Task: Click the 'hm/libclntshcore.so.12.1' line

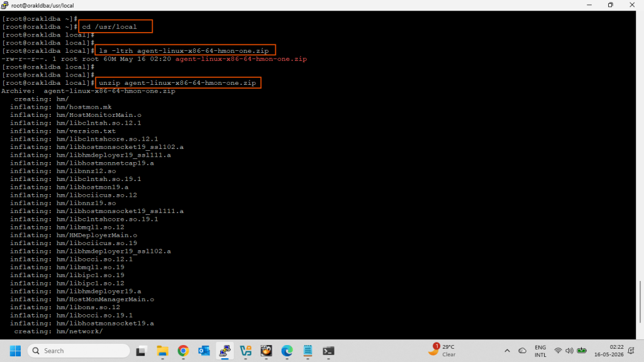Action: [84, 139]
